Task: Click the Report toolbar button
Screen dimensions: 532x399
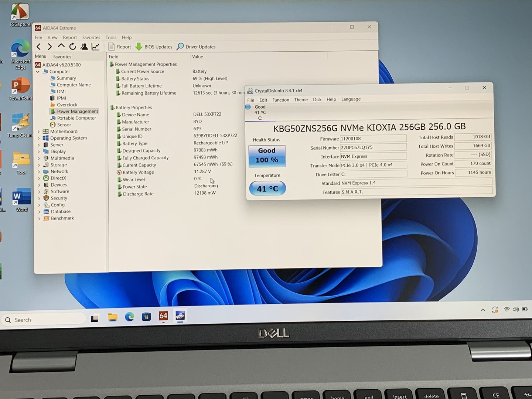Action: tap(120, 47)
